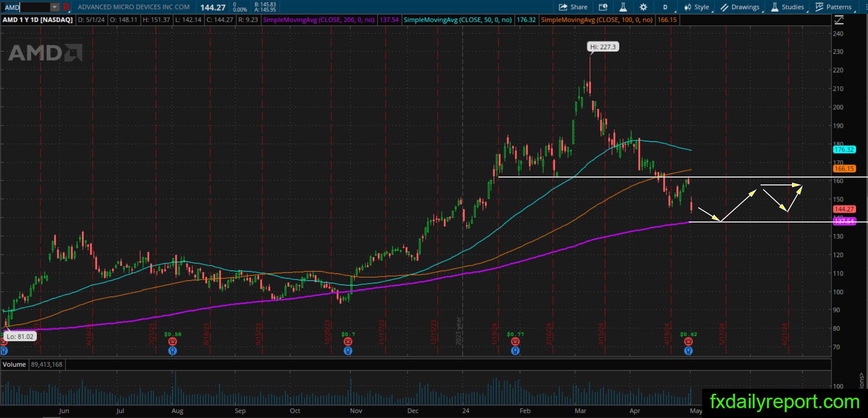
Task: Click the blue lightbulb icon at chart's far left
Action: [4, 351]
